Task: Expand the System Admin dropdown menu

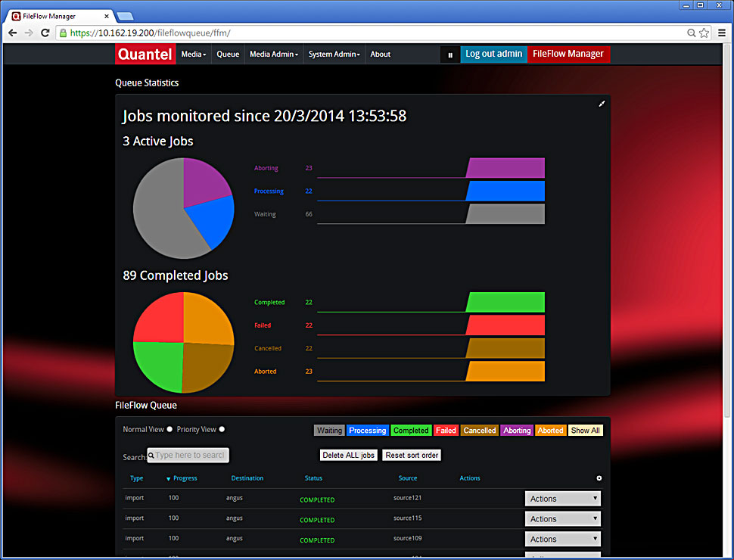Action: pyautogui.click(x=334, y=54)
